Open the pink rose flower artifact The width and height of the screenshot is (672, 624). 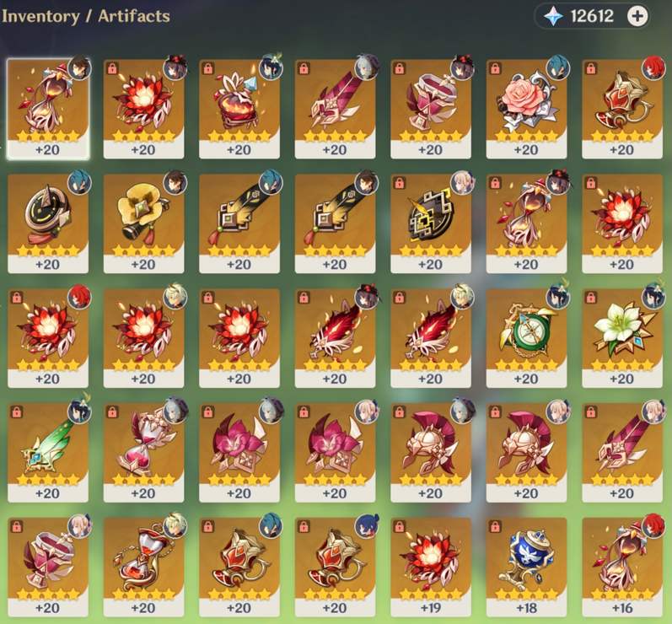coord(526,109)
